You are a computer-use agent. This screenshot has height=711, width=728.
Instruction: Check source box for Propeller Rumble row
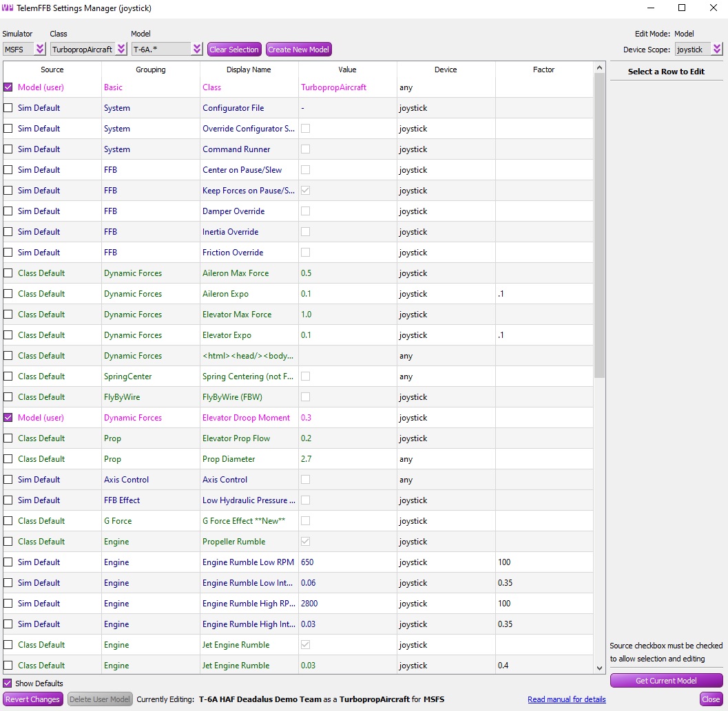coord(8,541)
